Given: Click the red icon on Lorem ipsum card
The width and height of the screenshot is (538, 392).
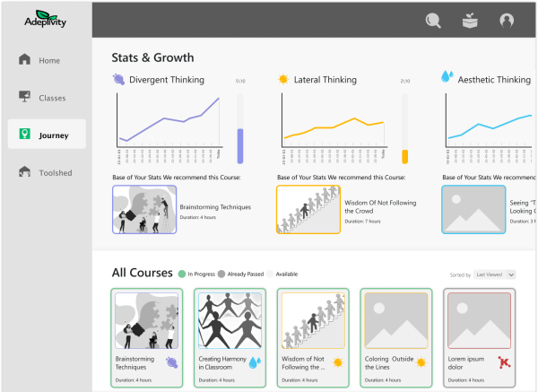Looking at the screenshot, I should (x=506, y=362).
